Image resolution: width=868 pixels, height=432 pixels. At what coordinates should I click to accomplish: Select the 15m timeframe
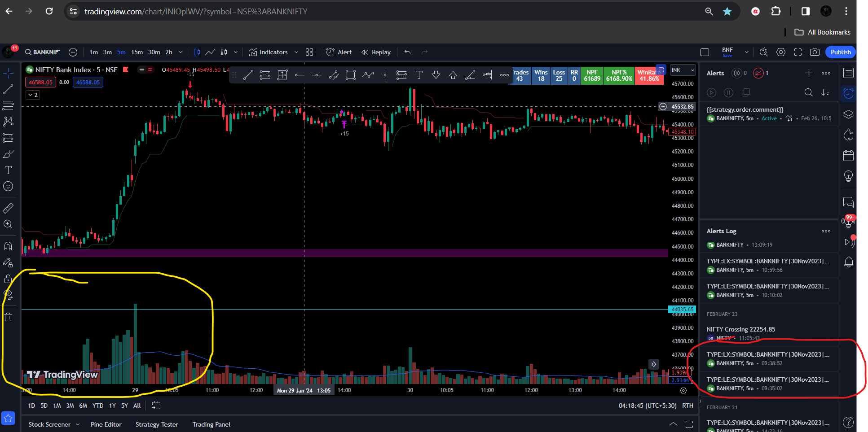pyautogui.click(x=137, y=52)
